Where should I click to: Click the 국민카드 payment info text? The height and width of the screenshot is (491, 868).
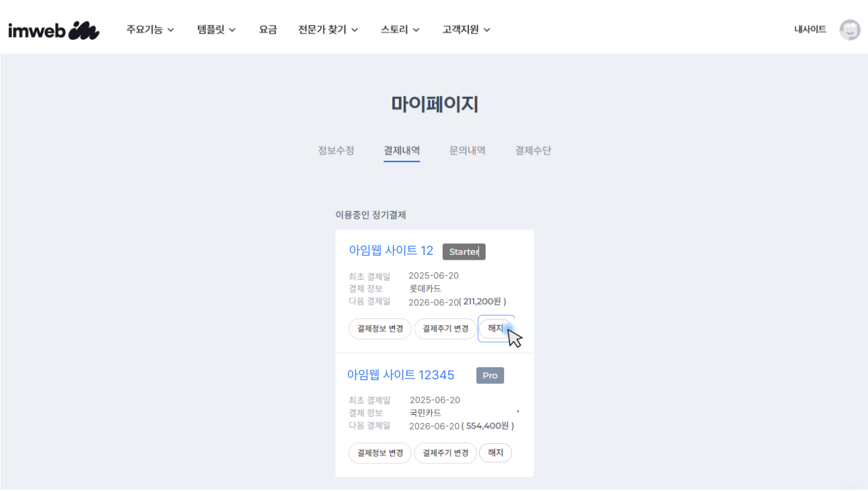(425, 413)
